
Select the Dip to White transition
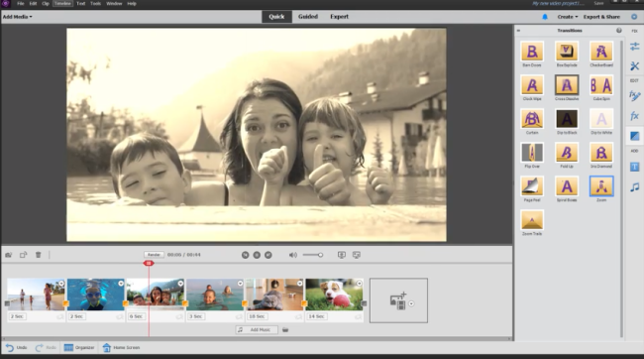(601, 119)
